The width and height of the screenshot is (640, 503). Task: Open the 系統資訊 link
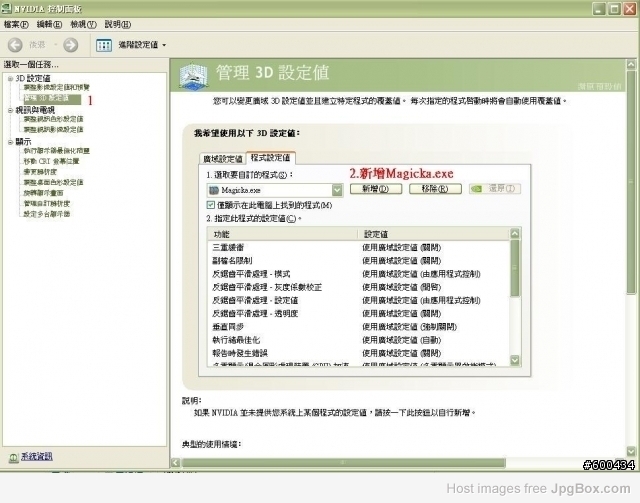(37, 457)
